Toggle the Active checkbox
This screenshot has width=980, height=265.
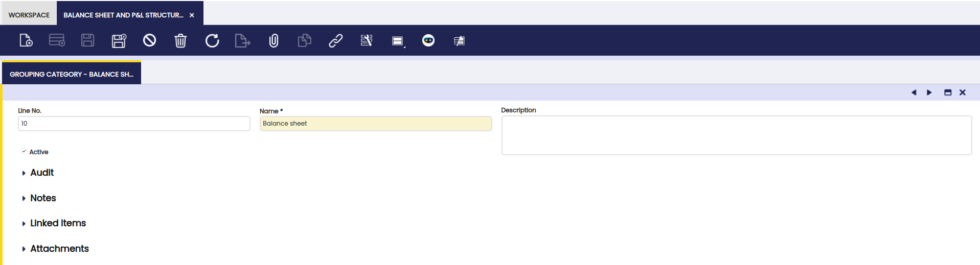(x=24, y=152)
